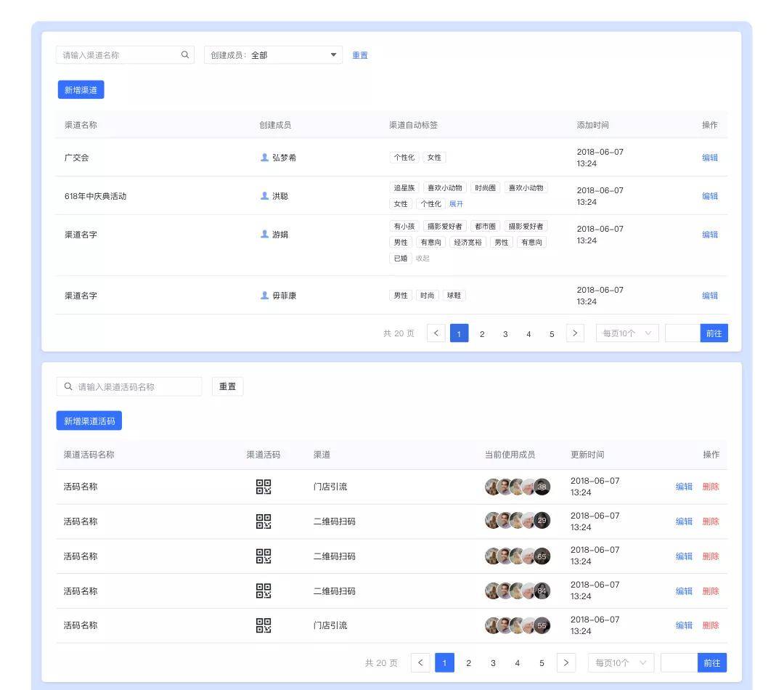Click the 经济宽裕 tag
784x690 pixels.
(x=468, y=242)
